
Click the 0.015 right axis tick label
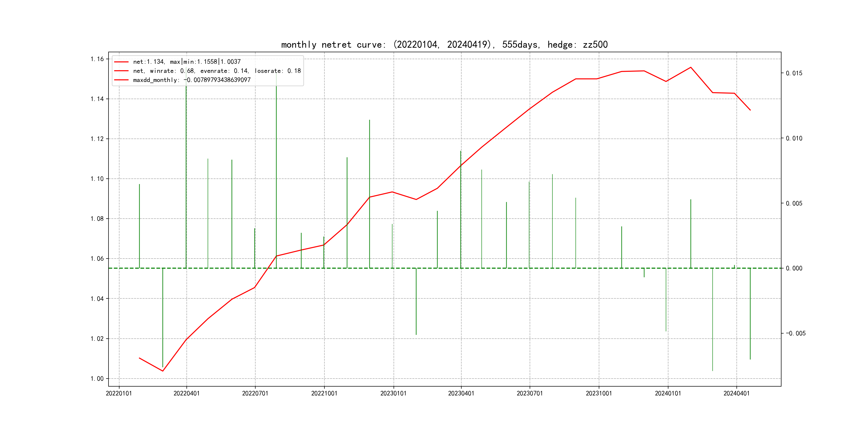794,73
